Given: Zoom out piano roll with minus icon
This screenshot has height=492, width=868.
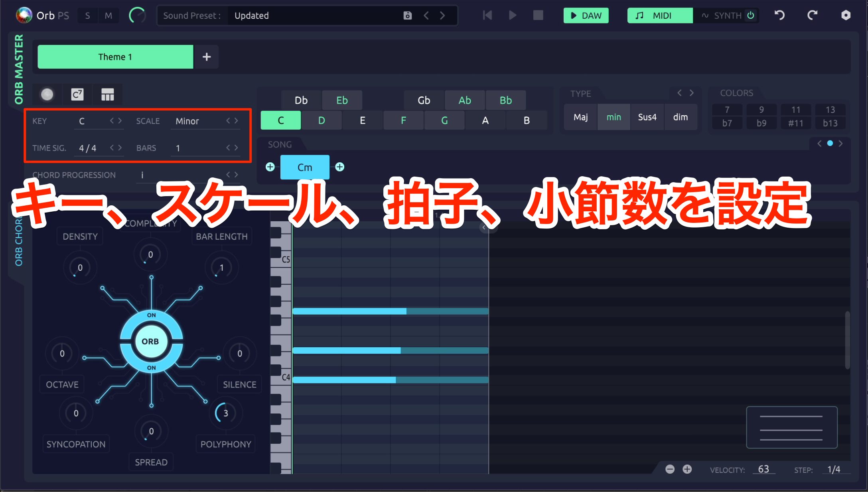Looking at the screenshot, I should click(670, 469).
